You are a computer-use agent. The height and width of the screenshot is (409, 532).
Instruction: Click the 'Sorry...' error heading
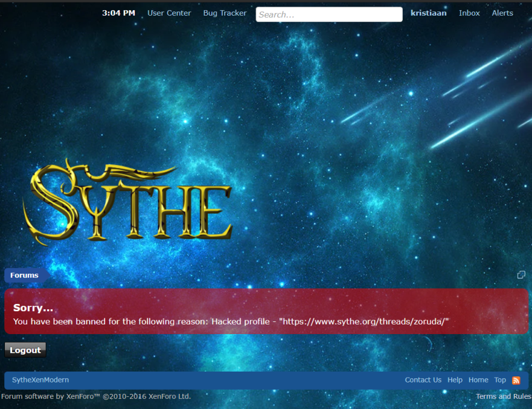33,308
